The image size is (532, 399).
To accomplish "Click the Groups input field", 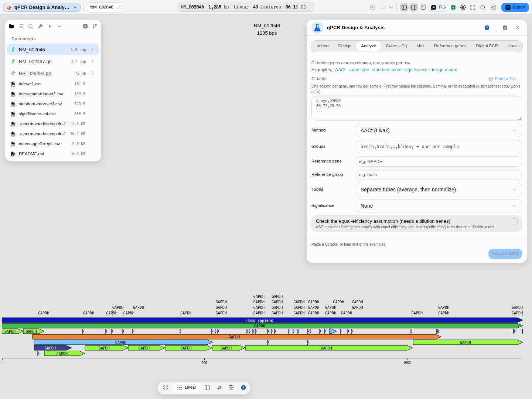I will pyautogui.click(x=439, y=147).
